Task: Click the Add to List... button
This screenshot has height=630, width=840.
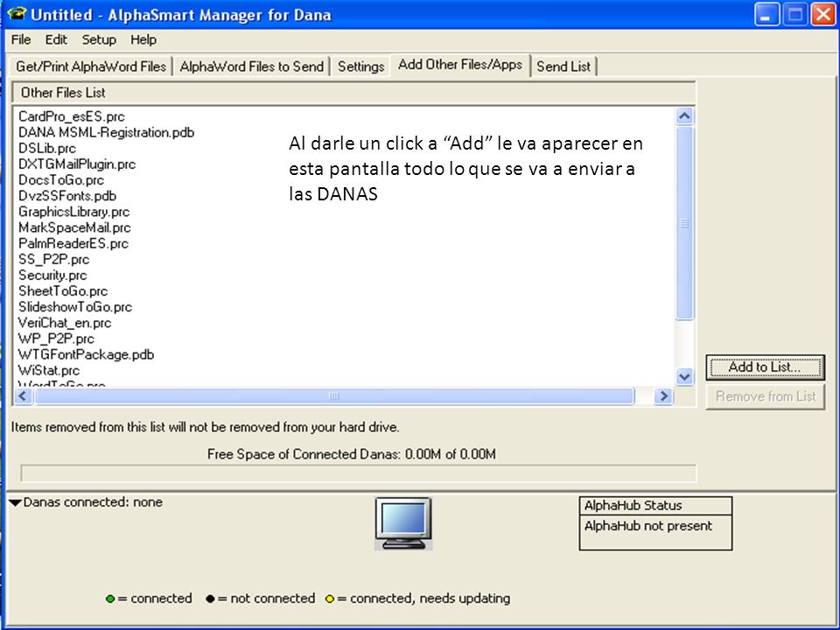Action: (x=765, y=367)
